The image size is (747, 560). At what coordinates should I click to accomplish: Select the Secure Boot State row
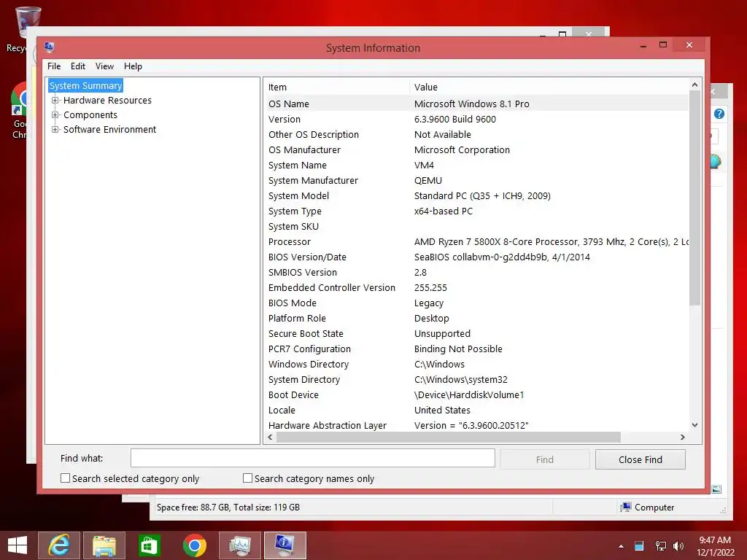pos(476,333)
